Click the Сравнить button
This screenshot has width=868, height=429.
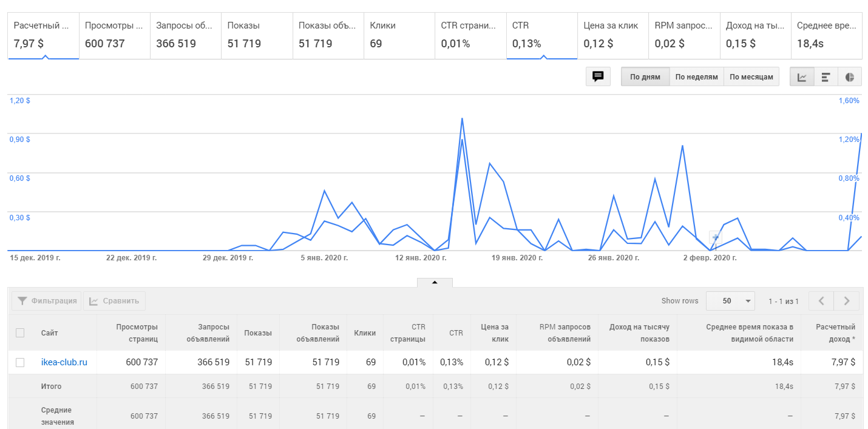click(x=114, y=300)
